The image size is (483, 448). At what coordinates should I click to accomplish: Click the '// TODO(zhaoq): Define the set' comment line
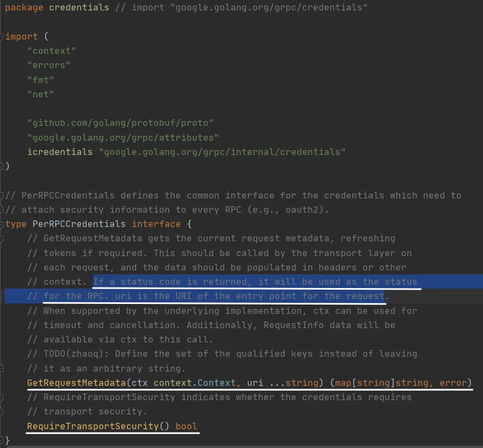pyautogui.click(x=222, y=354)
